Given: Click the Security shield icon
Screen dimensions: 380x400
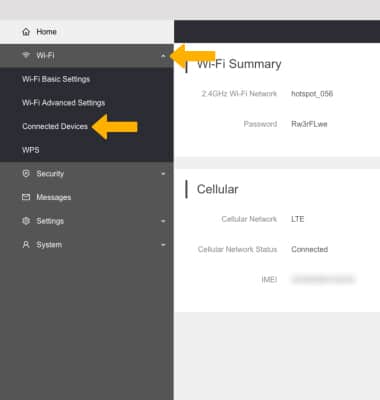Looking at the screenshot, I should coord(26,173).
